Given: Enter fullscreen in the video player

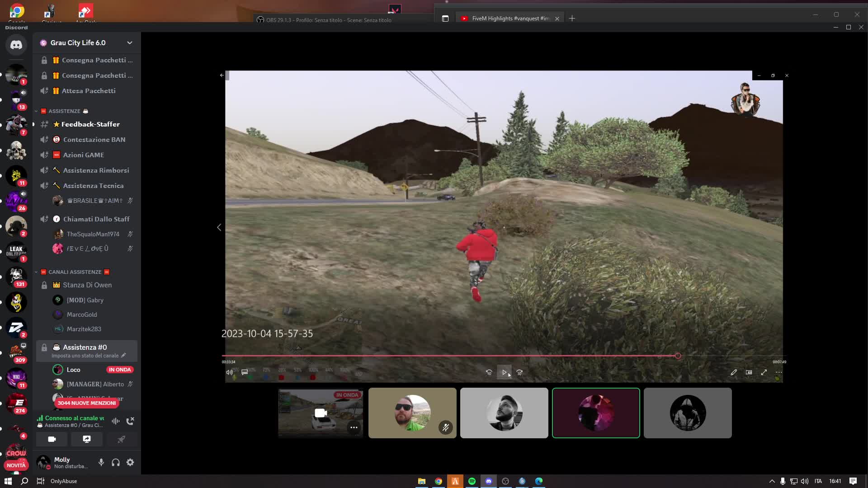Looking at the screenshot, I should 764,373.
